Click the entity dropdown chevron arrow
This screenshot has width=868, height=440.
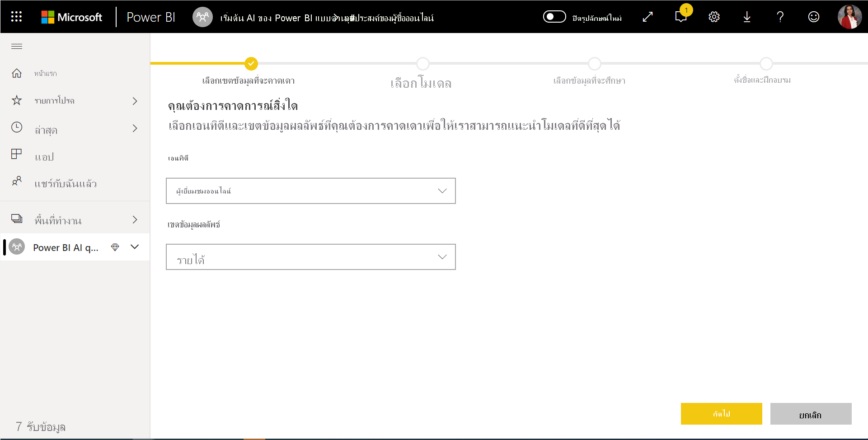pos(442,191)
